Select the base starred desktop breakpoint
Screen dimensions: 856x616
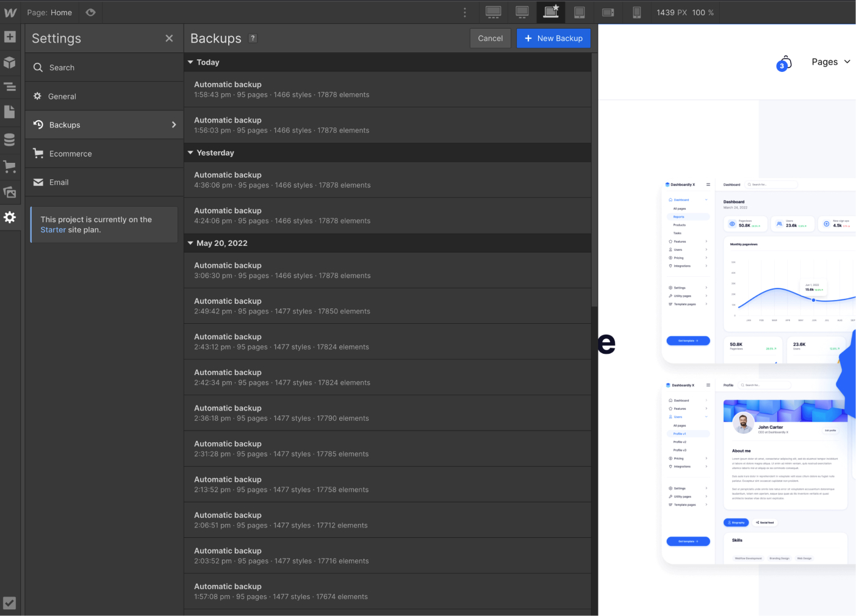551,12
